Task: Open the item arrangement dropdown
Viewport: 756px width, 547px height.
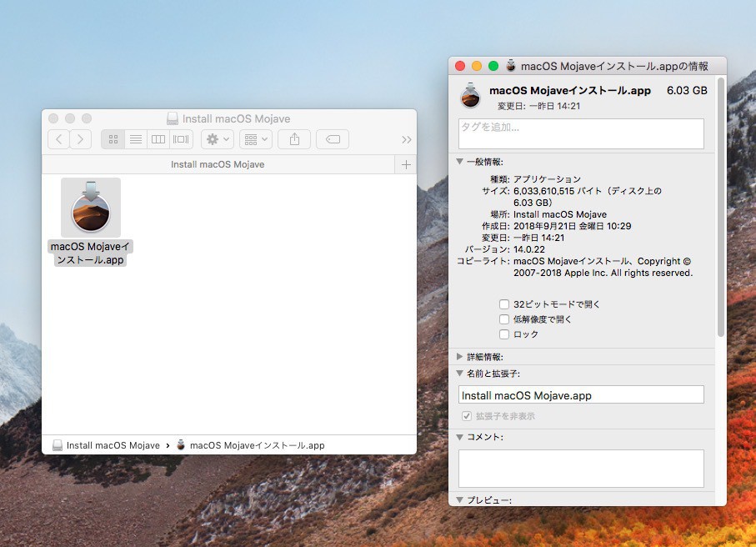Action: pyautogui.click(x=255, y=139)
